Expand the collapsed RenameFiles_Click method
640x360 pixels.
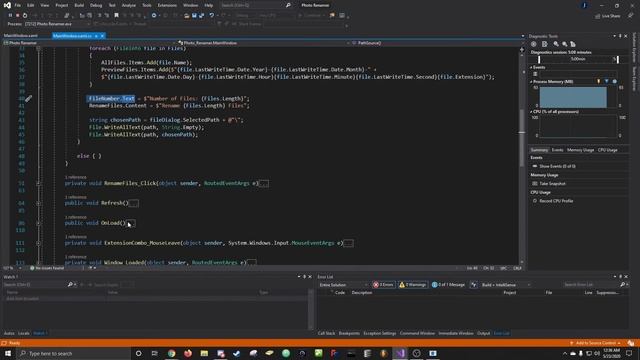pyautogui.click(x=38, y=184)
